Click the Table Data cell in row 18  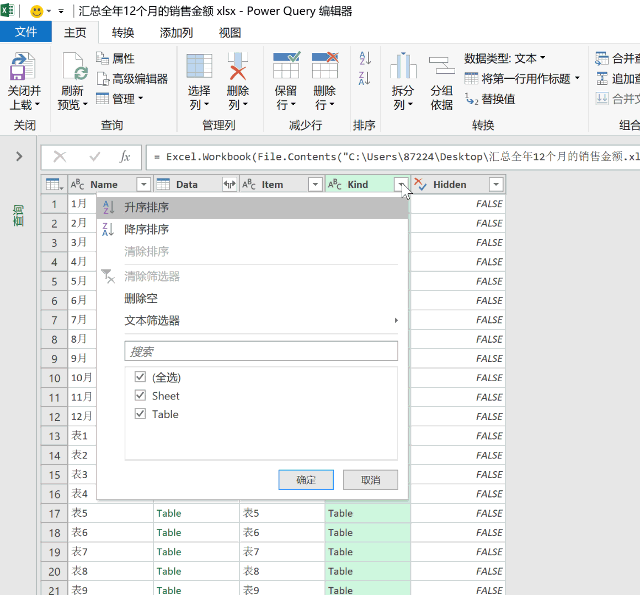[196, 533]
